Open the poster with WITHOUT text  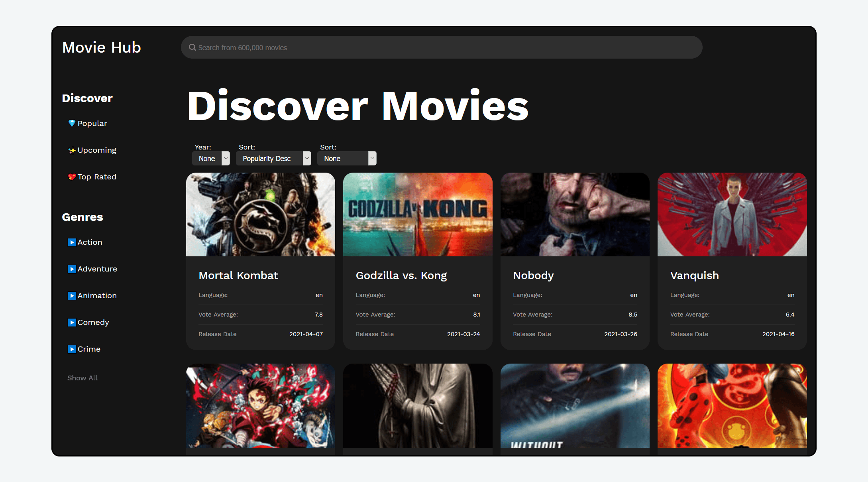pos(575,405)
